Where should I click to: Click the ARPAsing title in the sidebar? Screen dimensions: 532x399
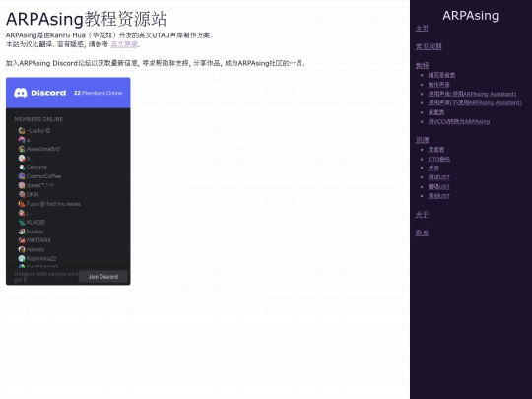point(471,15)
